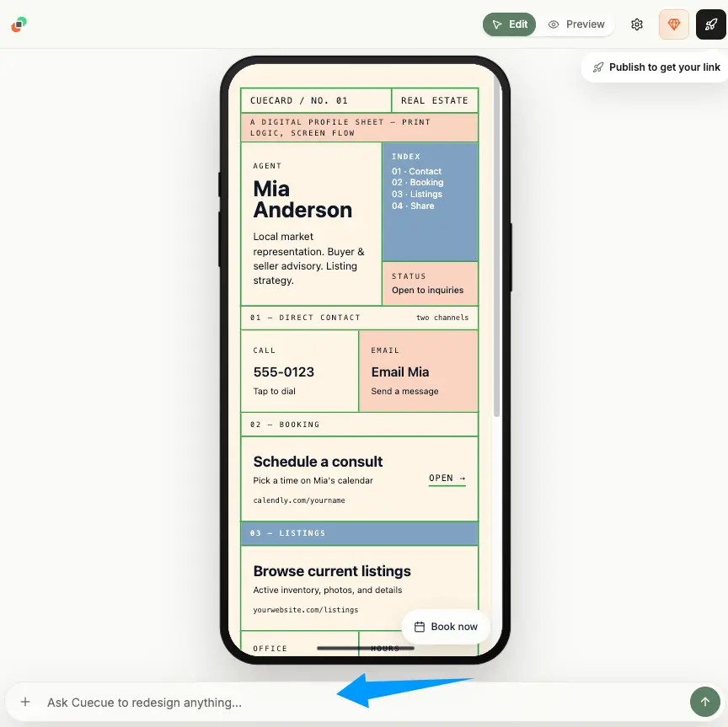
Task: Click the Book now floating button
Action: [x=445, y=626]
